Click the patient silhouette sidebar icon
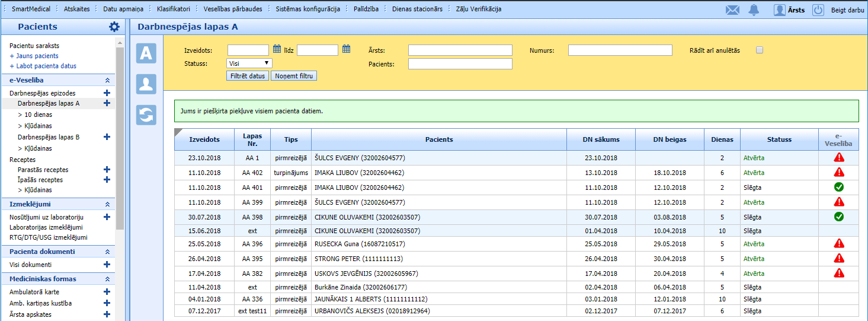 click(x=146, y=84)
